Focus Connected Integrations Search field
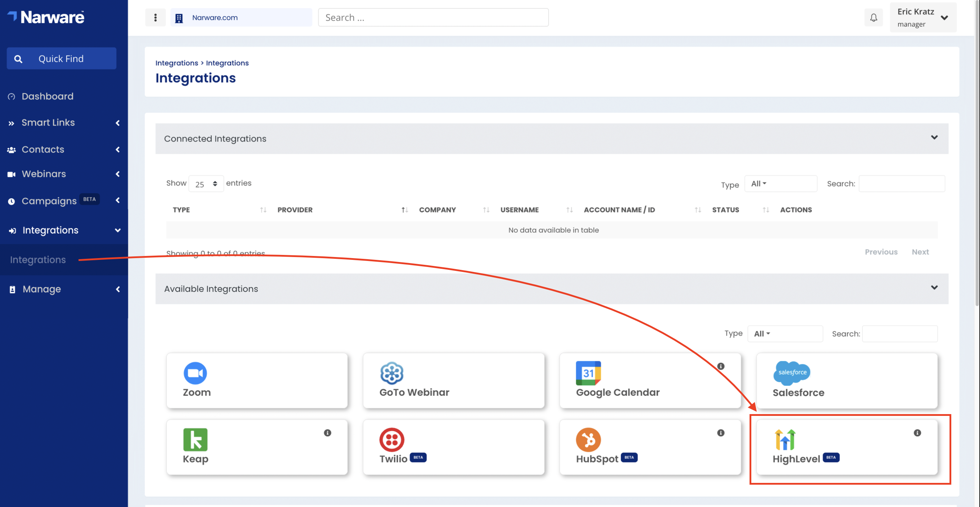This screenshot has width=980, height=507. (x=902, y=184)
